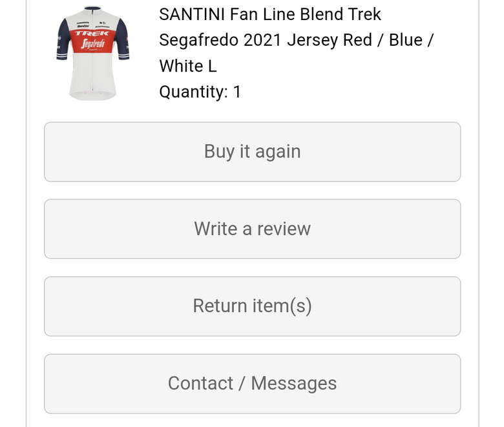Open the Trek Segafredo jersey thumbnail

93,53
